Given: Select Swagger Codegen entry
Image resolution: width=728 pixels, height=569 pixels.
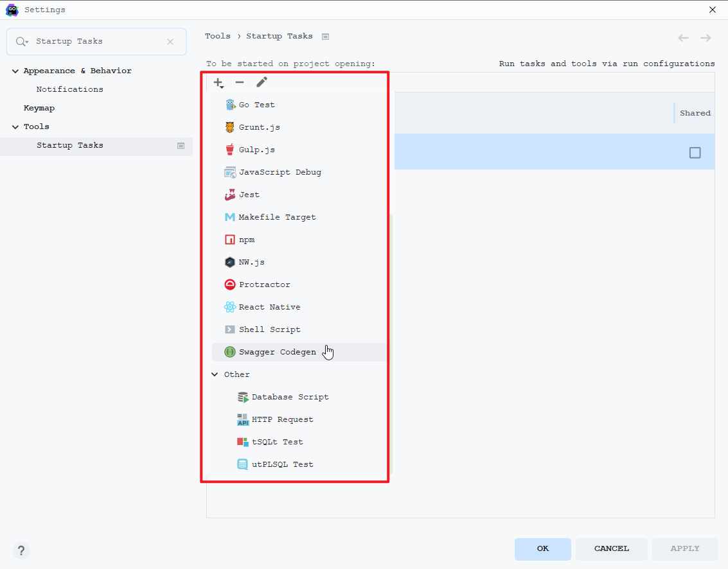Looking at the screenshot, I should [299, 353].
